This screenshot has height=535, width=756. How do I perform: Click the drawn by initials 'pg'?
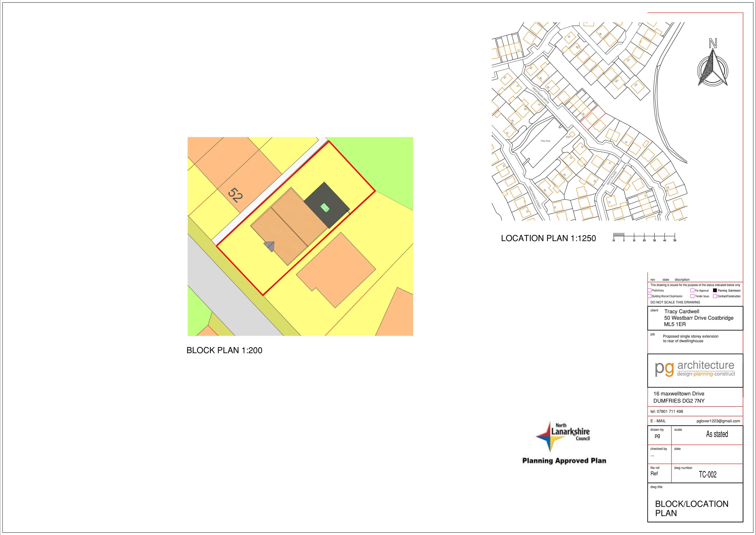pyautogui.click(x=657, y=436)
